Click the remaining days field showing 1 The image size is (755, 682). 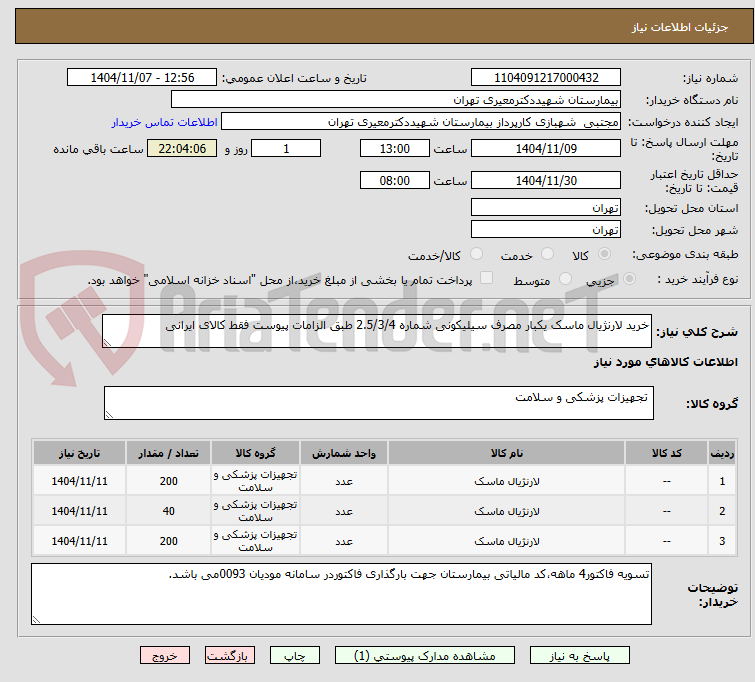coord(286,148)
